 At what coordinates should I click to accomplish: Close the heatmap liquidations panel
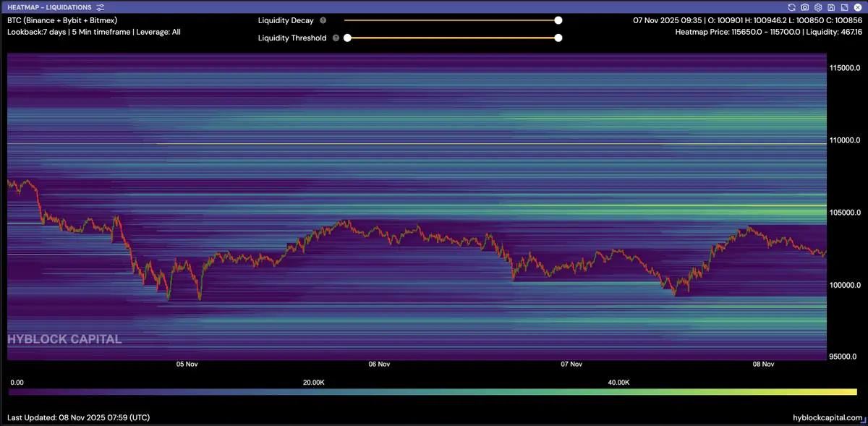click(x=857, y=7)
